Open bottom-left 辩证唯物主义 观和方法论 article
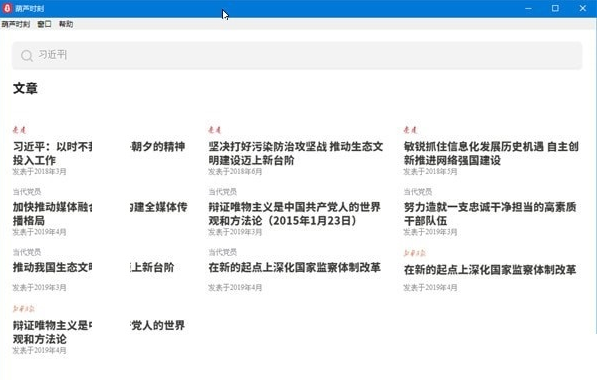The image size is (605, 380). [x=99, y=332]
